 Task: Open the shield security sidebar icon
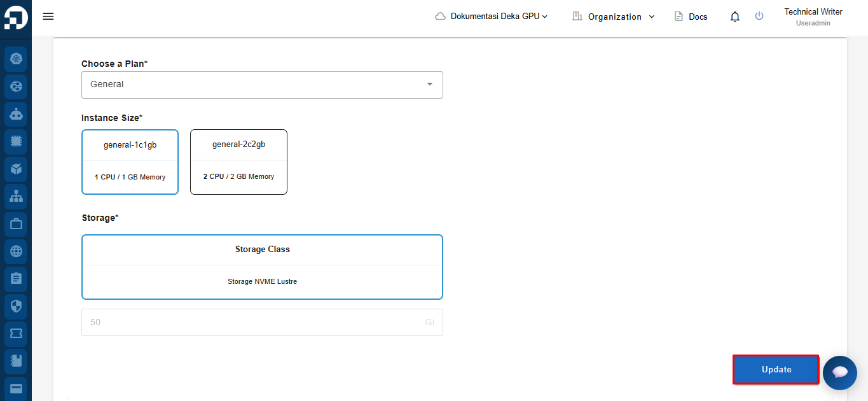pyautogui.click(x=16, y=306)
